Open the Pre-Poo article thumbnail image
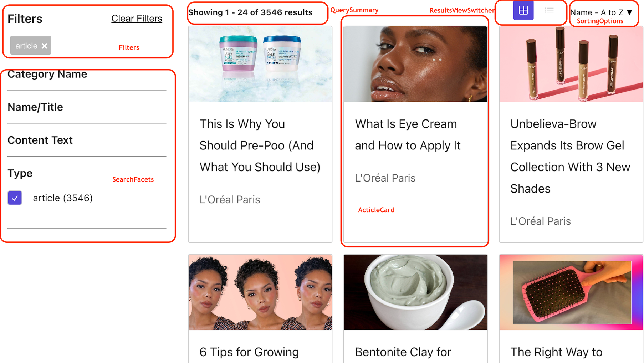The image size is (644, 363). [x=260, y=64]
